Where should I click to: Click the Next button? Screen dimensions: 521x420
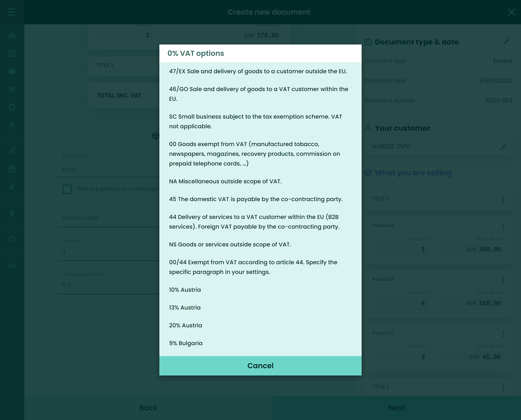[397, 408]
